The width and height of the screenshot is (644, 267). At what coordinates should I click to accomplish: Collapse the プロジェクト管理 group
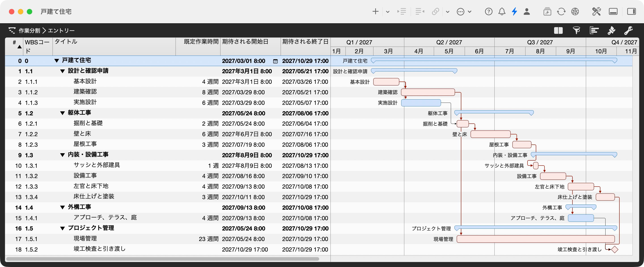(x=63, y=228)
